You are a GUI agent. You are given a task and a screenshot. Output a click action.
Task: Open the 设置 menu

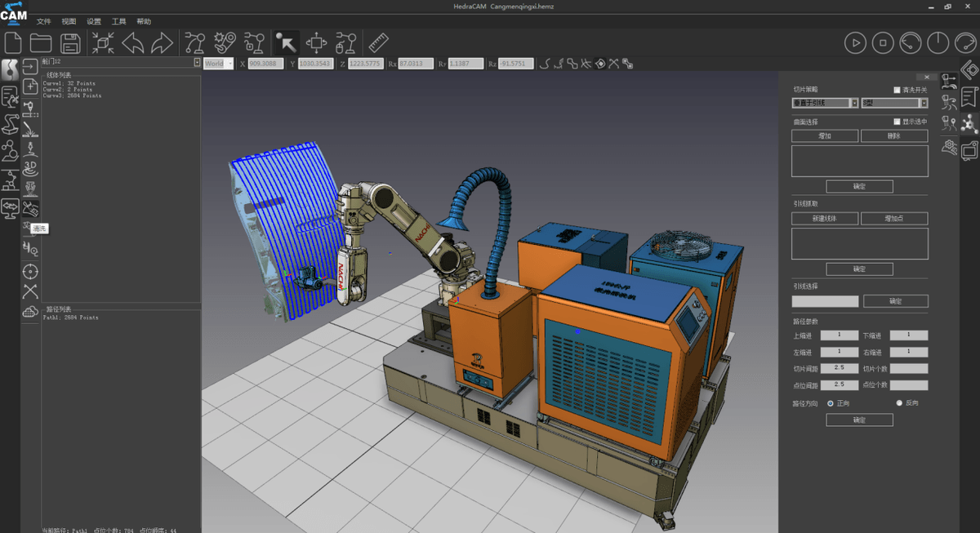coord(94,21)
